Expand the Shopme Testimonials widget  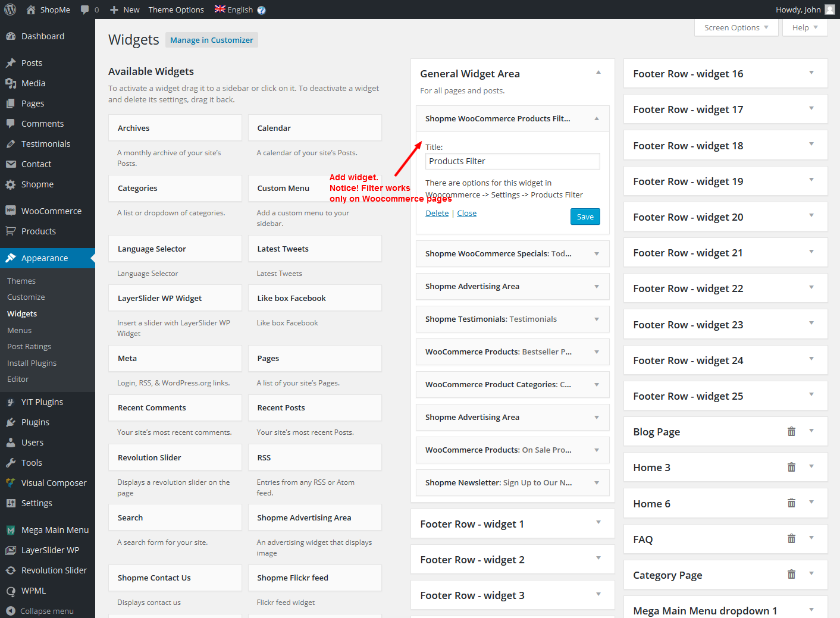(597, 319)
